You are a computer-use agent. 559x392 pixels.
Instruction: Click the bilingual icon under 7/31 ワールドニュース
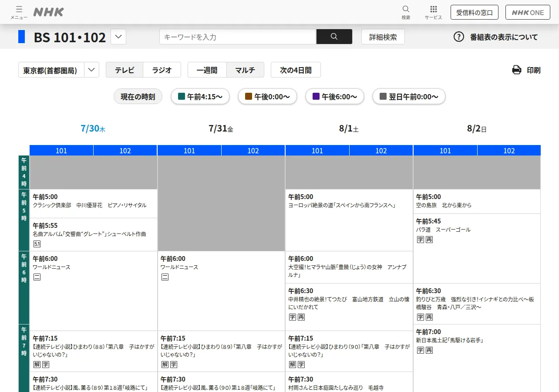pos(165,277)
